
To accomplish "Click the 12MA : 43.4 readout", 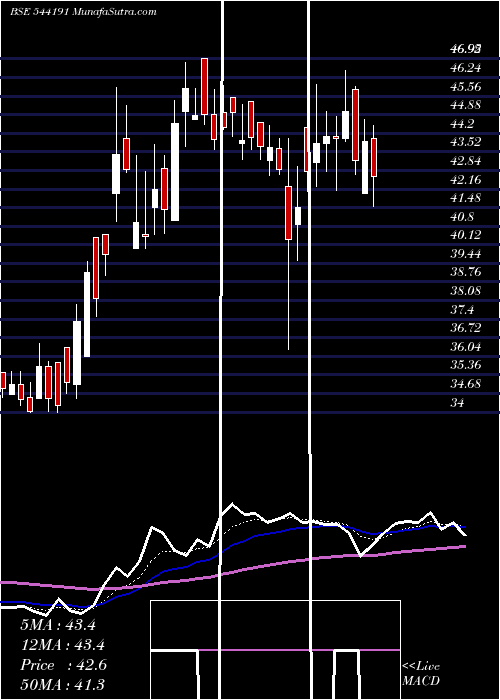I will click(62, 645).
